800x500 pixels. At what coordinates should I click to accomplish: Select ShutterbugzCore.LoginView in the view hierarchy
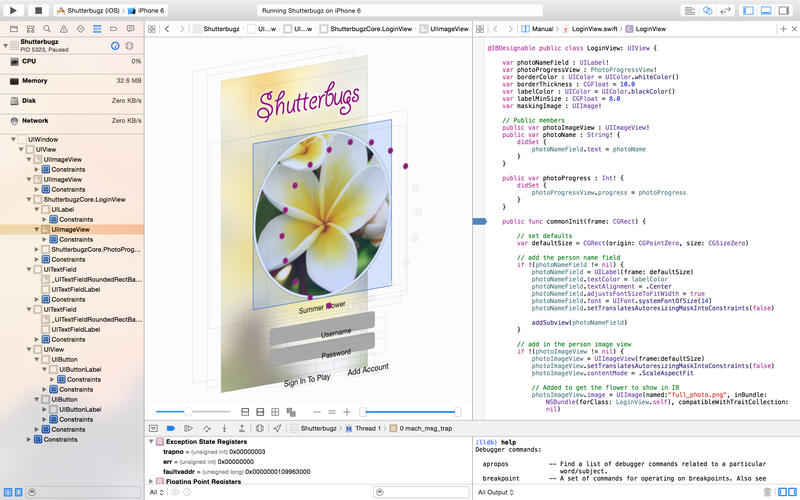point(84,199)
